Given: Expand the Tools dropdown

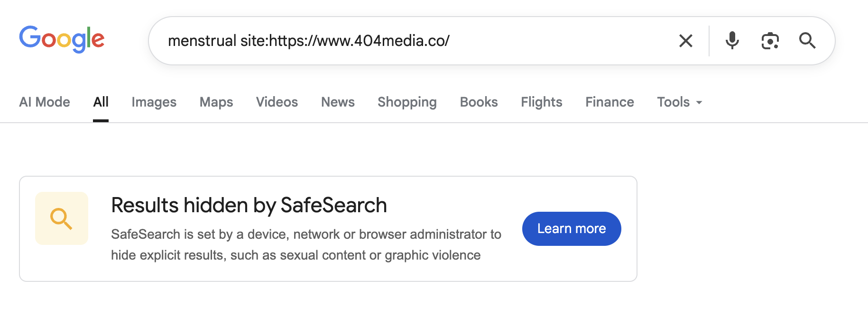Looking at the screenshot, I should click(x=679, y=102).
